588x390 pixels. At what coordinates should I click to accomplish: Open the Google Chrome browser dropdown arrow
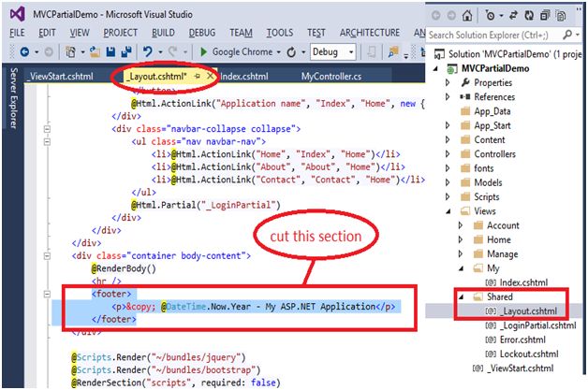(279, 52)
